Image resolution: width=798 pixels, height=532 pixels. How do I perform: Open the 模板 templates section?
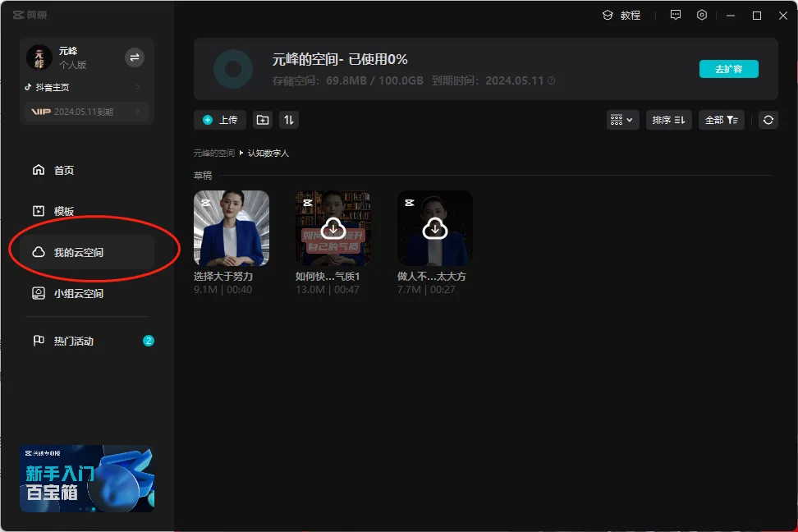pos(86,211)
